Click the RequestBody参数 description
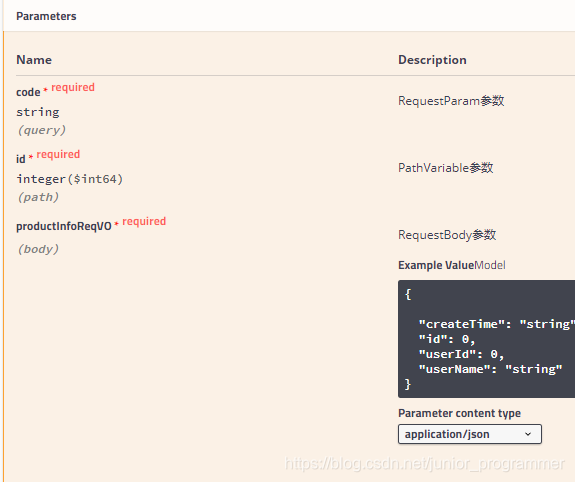The height and width of the screenshot is (482, 575). pyautogui.click(x=447, y=235)
